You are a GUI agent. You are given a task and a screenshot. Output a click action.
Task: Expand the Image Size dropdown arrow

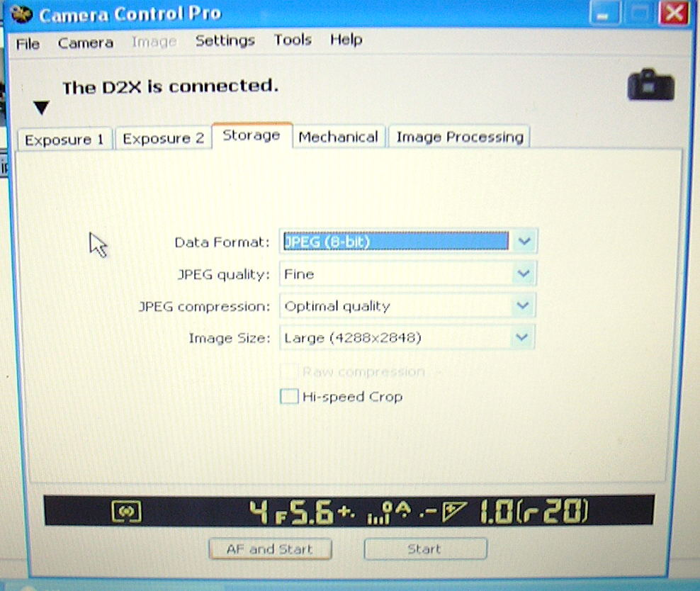tap(521, 337)
